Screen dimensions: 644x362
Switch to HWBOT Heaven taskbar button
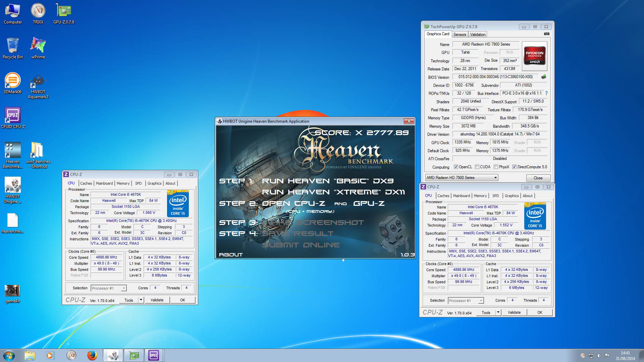click(113, 355)
